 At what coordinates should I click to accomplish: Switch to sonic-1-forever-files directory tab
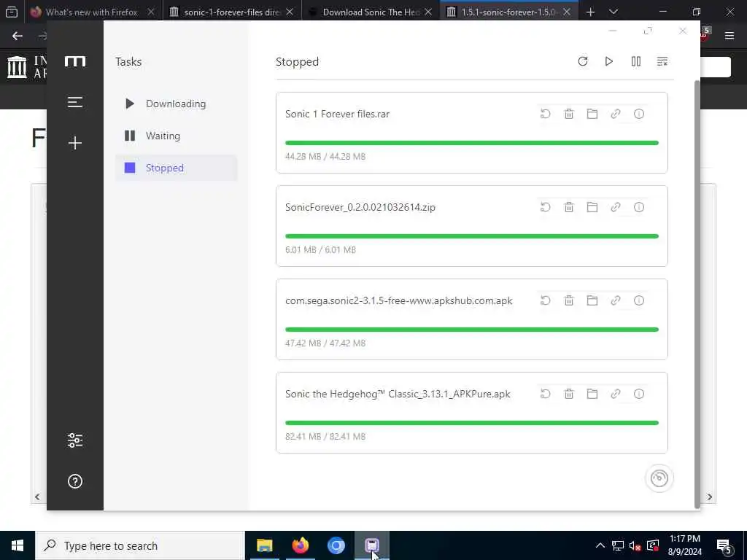[x=232, y=12]
